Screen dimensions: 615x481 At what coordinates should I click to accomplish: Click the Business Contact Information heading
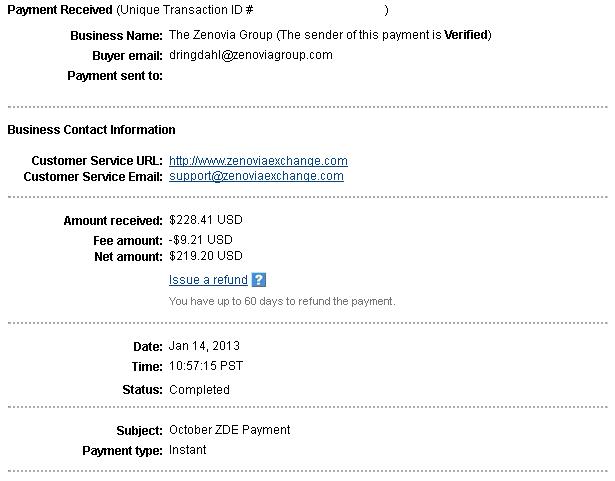tap(91, 129)
